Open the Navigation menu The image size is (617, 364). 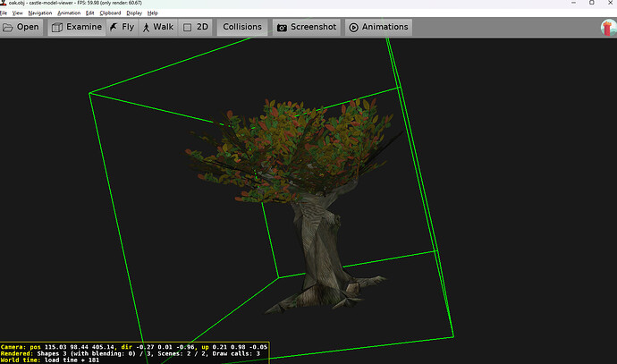[x=39, y=13]
